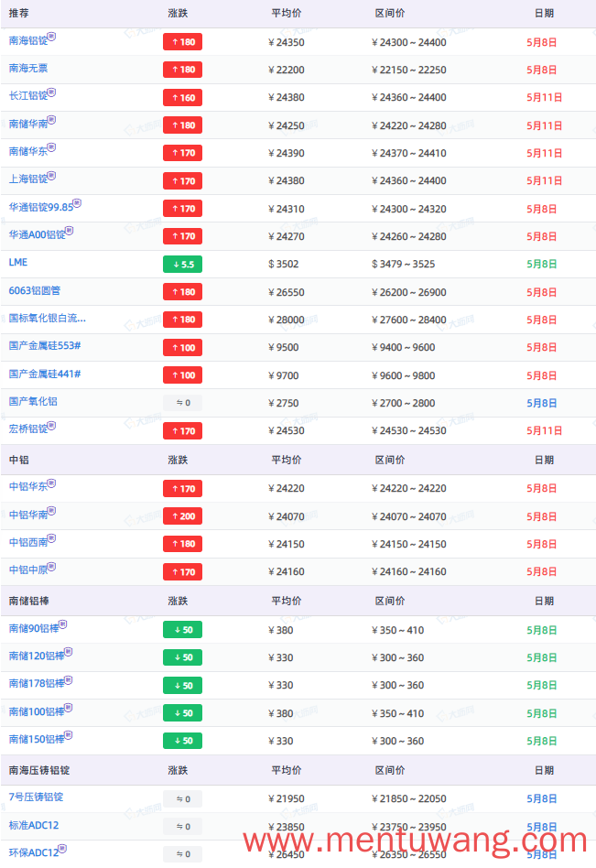Open the 6063铝圆管 link
The image size is (596, 868).
click(x=35, y=290)
